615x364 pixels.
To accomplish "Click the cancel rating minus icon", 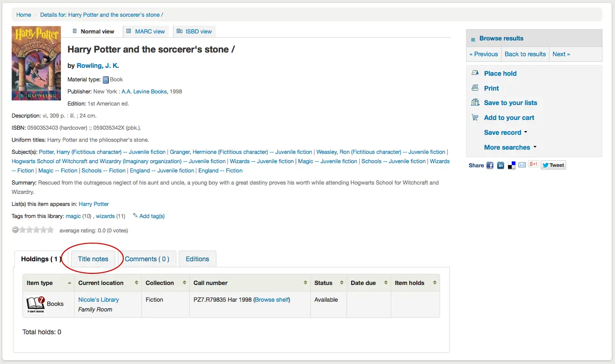I will point(15,230).
